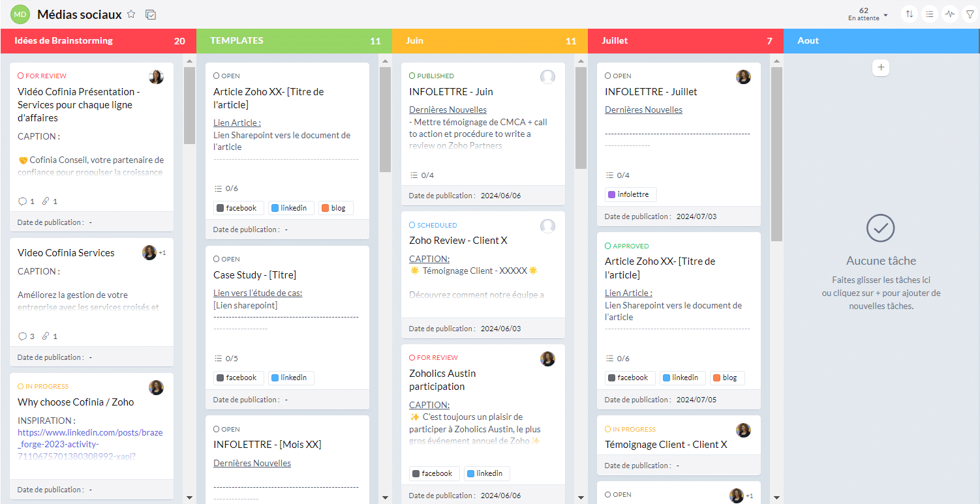Open INFOLETTRE - [Mois XX] card title

(267, 444)
